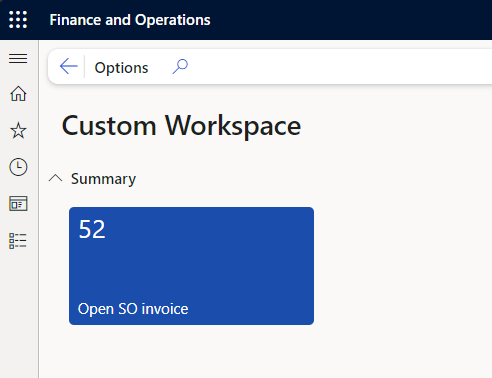Open the blue Open SO invoice tile

click(191, 266)
